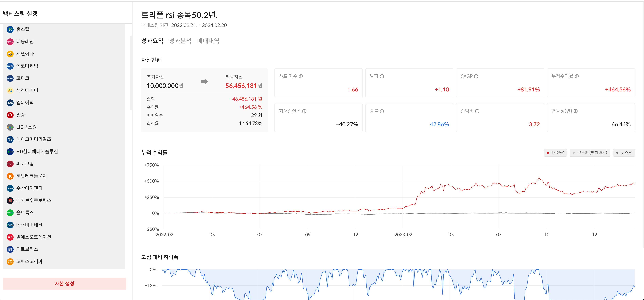Click the LIG넥스원 stock logo icon
644x300 pixels.
coord(10,127)
